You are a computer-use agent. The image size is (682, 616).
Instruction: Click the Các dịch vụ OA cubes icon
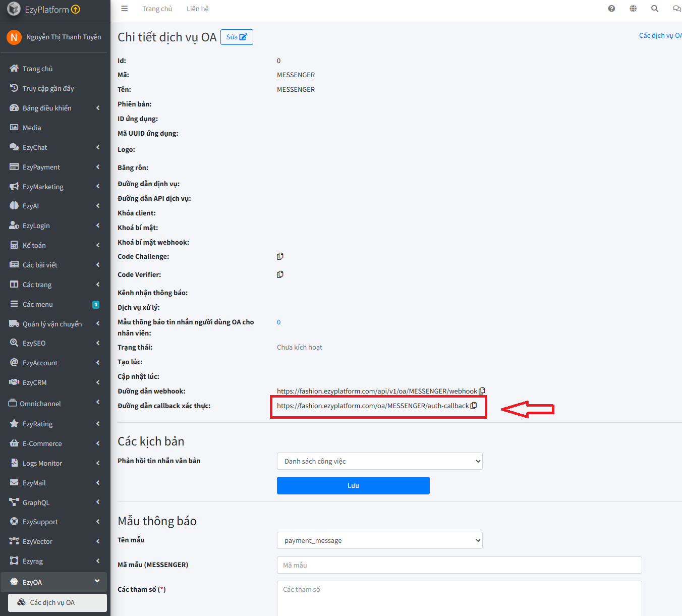click(21, 602)
